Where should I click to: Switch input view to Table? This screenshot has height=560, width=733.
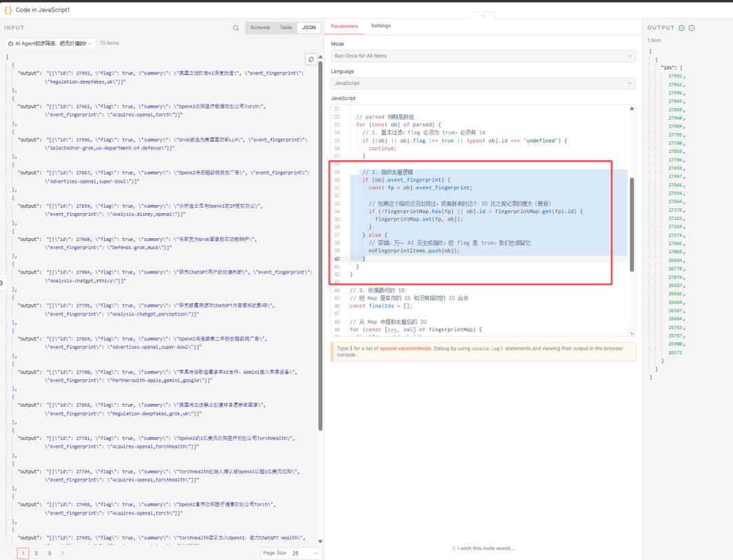tap(286, 28)
